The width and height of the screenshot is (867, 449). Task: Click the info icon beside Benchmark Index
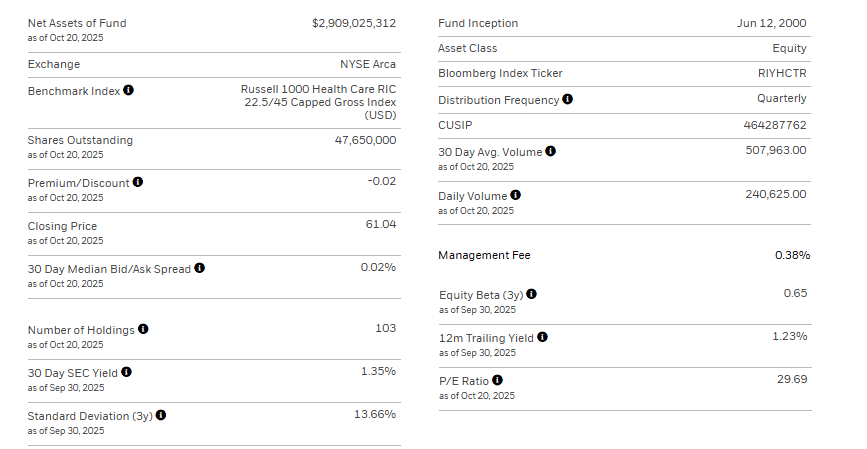coord(128,91)
